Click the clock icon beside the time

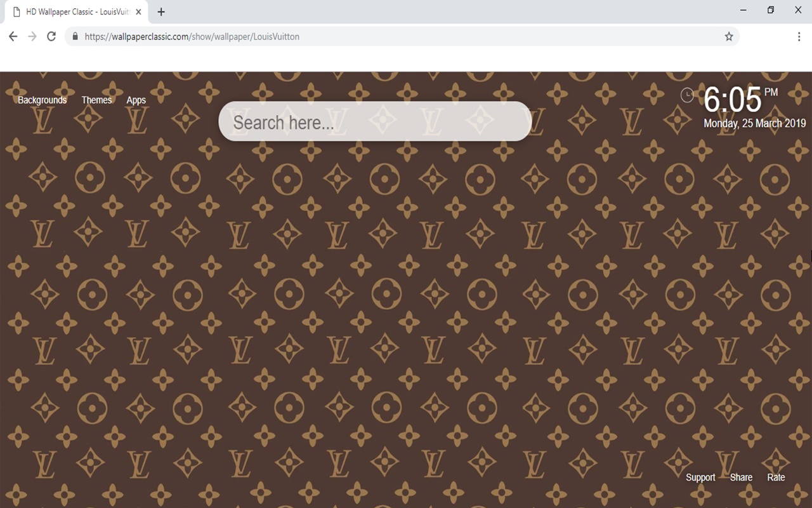[687, 95]
